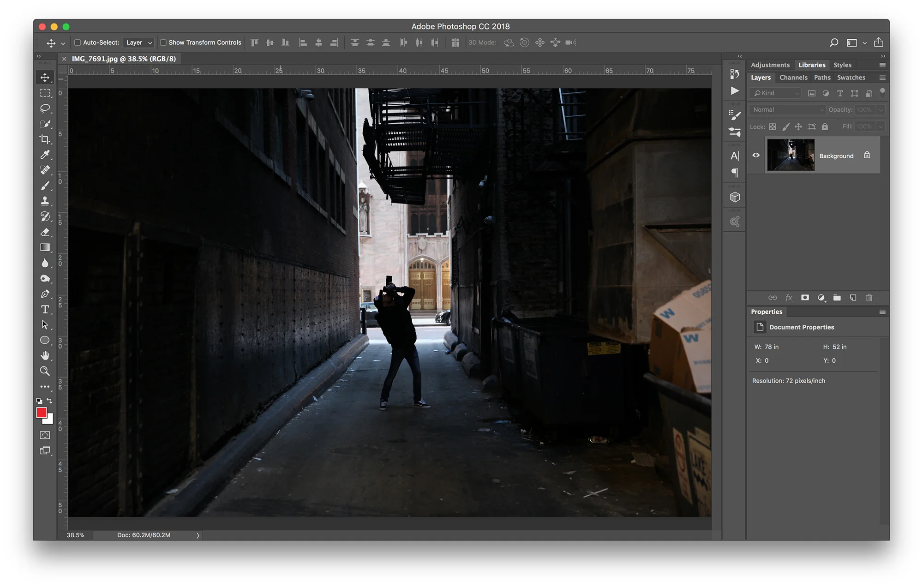The image size is (923, 588).
Task: Switch to the Paths tab
Action: (822, 78)
